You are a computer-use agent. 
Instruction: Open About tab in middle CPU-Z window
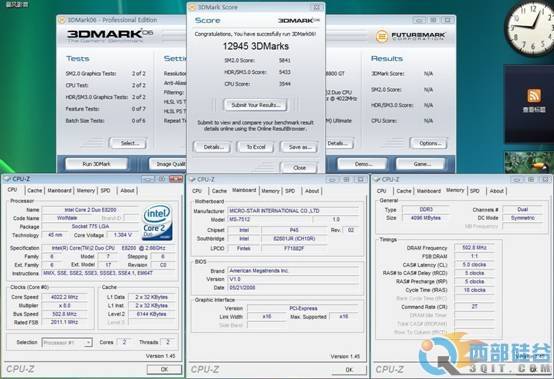(x=312, y=191)
